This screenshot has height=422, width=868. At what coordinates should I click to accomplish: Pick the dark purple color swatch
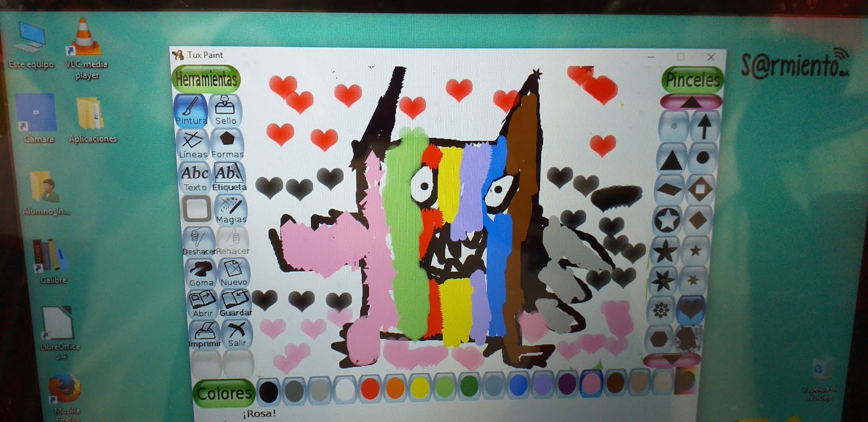coord(567,385)
